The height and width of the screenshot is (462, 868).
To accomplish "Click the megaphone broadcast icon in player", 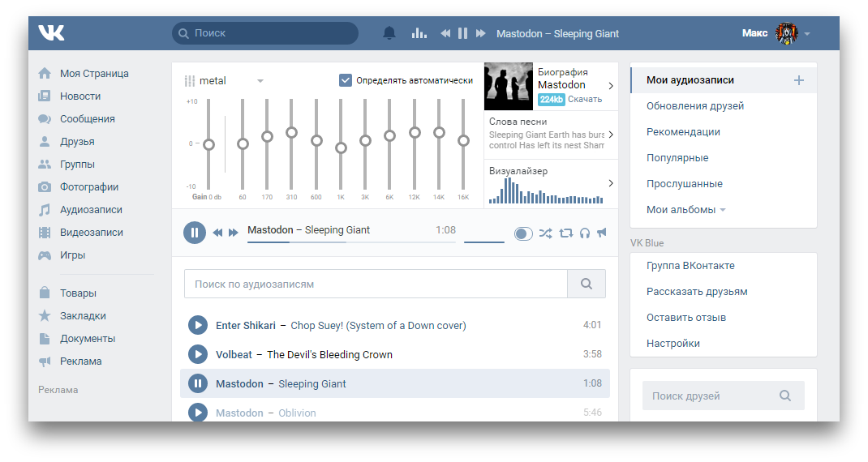I will (602, 233).
